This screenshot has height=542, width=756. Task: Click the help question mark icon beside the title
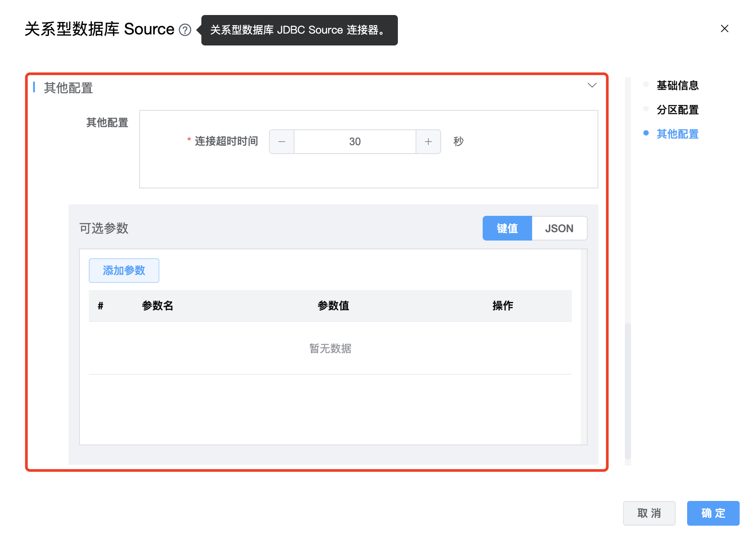click(185, 30)
